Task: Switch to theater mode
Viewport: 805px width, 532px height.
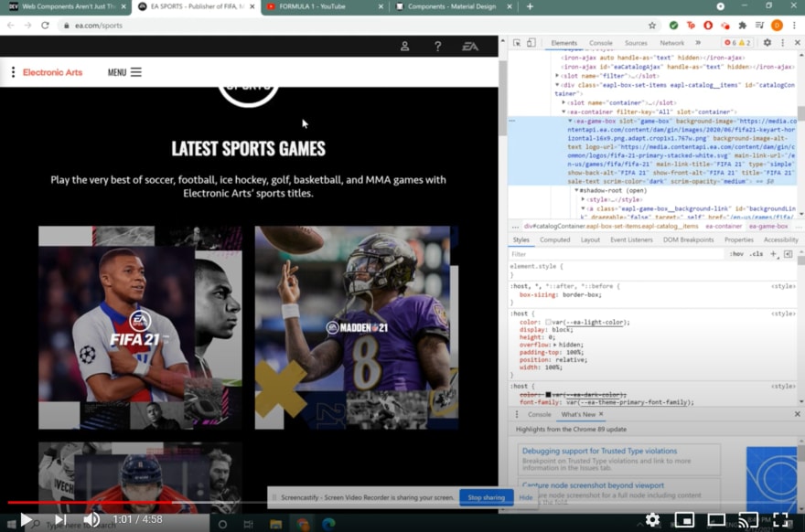Action: click(x=715, y=520)
